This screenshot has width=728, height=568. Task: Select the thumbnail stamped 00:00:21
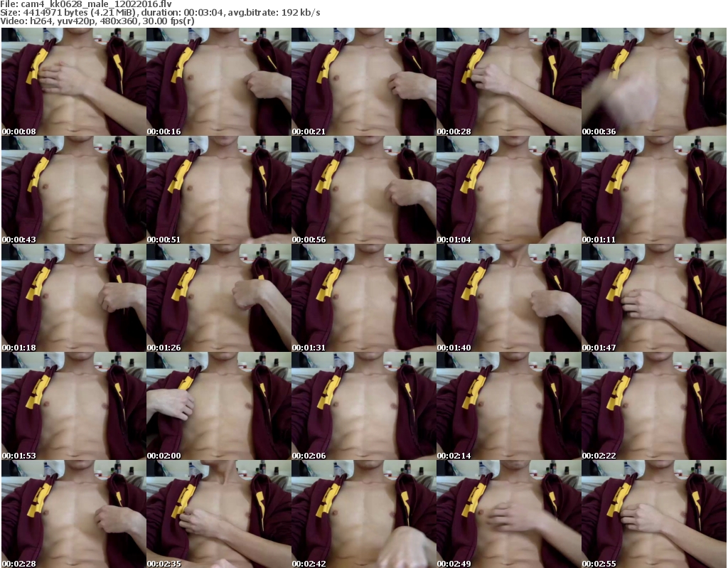click(x=363, y=82)
